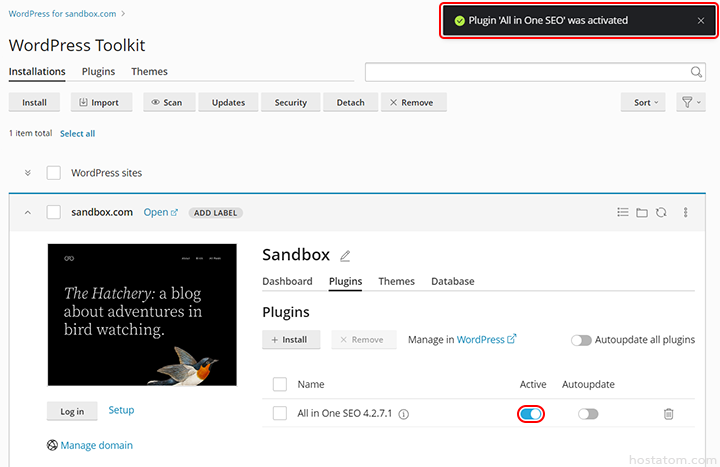Open the file manager folder icon
Image resolution: width=720 pixels, height=467 pixels.
coord(642,212)
